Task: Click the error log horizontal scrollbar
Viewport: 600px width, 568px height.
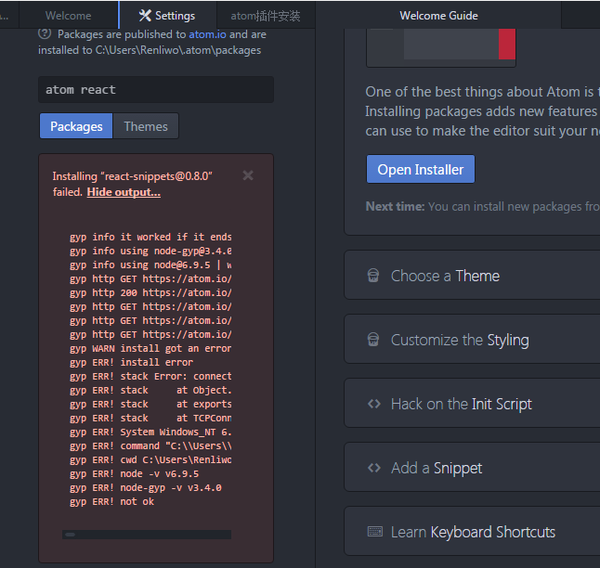Action: pos(146,535)
